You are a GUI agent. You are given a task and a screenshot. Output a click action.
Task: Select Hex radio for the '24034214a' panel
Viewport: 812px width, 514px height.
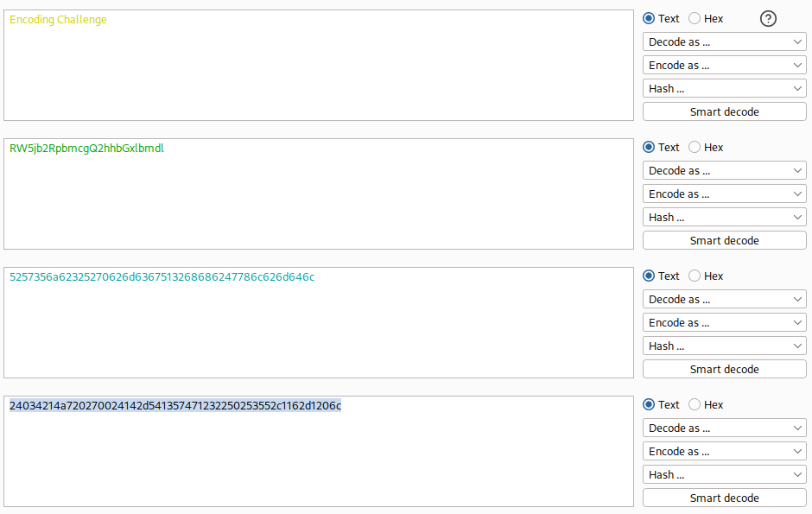click(x=695, y=405)
